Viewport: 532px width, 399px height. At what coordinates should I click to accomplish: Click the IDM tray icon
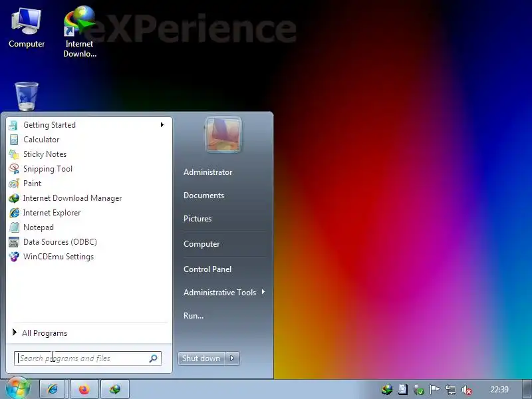[x=387, y=390]
